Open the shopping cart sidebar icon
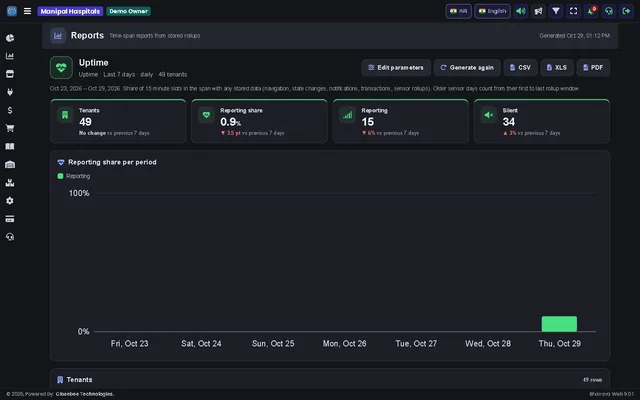Image resolution: width=640 pixels, height=400 pixels. 10,128
